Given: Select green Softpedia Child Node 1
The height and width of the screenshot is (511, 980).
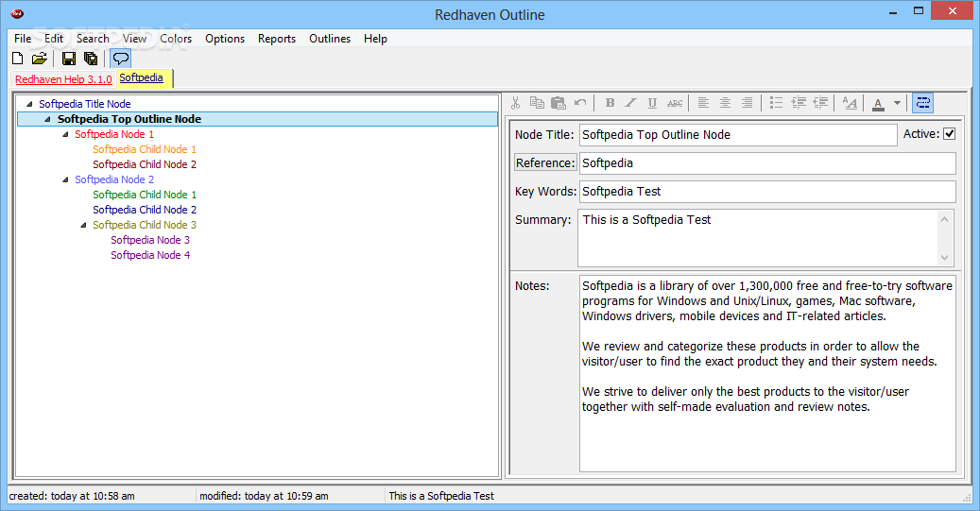Looking at the screenshot, I should click(145, 195).
